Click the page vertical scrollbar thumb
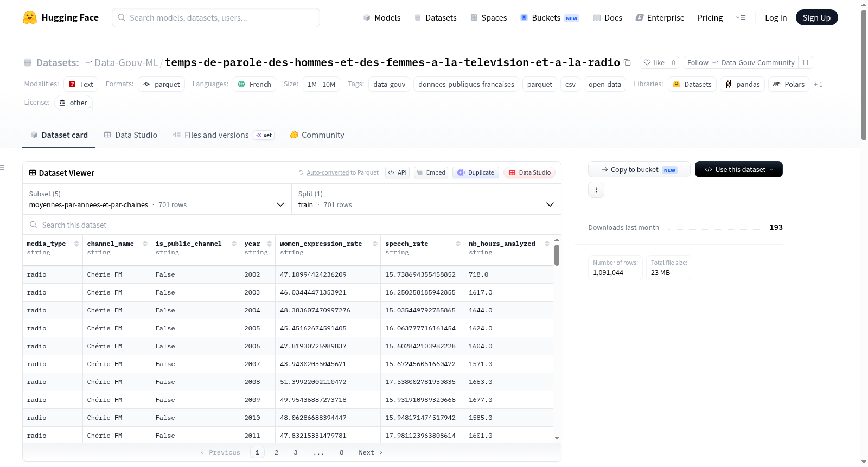Screen dimensions: 868x467 [x=864, y=75]
